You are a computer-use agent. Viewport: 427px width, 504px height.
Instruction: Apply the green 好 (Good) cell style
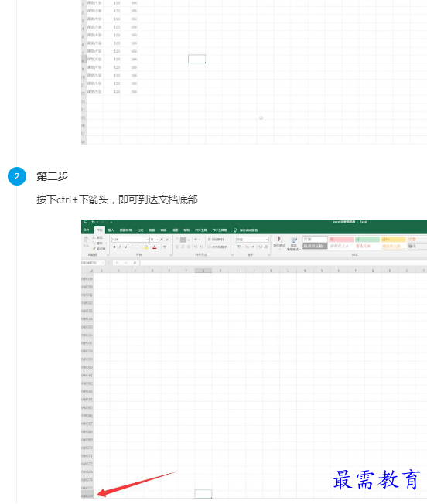coord(367,240)
